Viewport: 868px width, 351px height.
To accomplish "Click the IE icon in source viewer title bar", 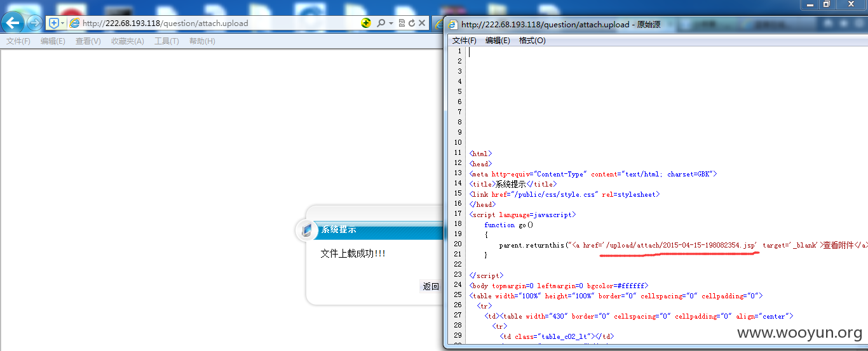I will click(454, 25).
